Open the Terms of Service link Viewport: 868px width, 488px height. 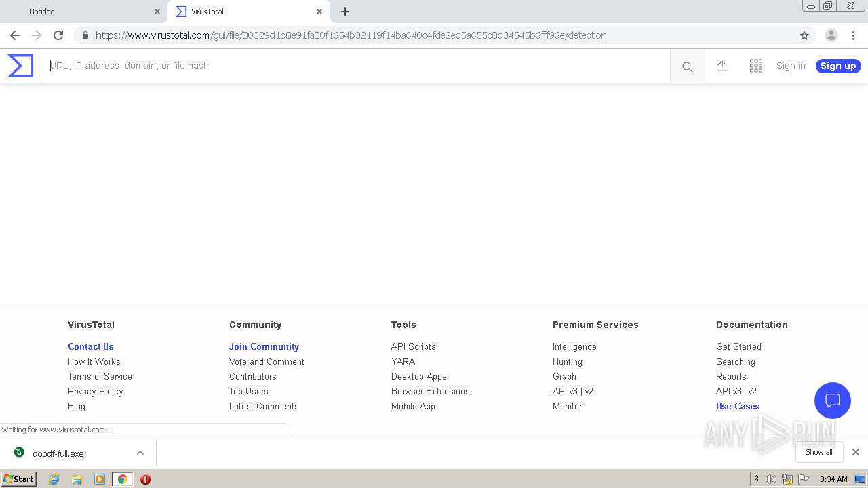(100, 376)
